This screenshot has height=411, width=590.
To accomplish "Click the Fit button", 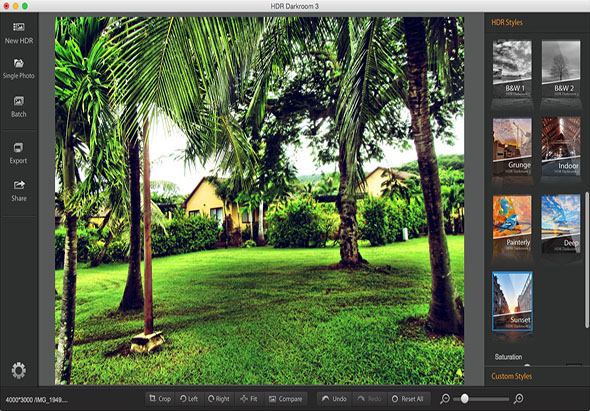I will tap(249, 399).
